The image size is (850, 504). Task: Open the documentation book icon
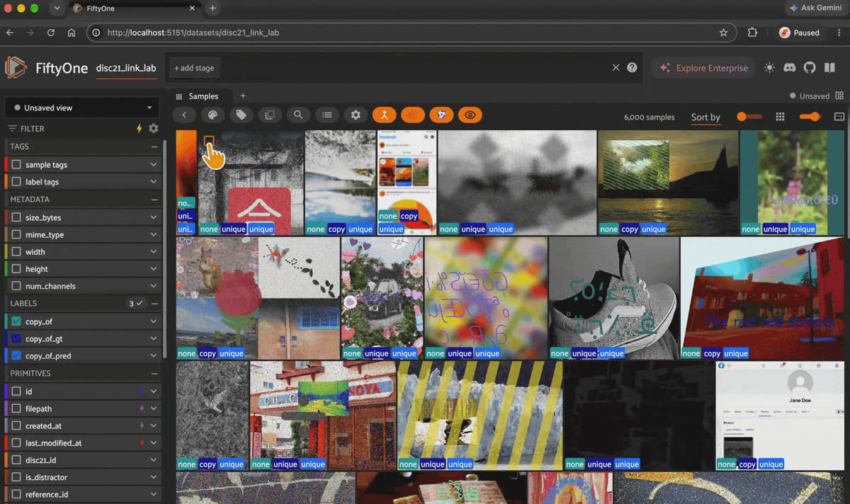[830, 68]
